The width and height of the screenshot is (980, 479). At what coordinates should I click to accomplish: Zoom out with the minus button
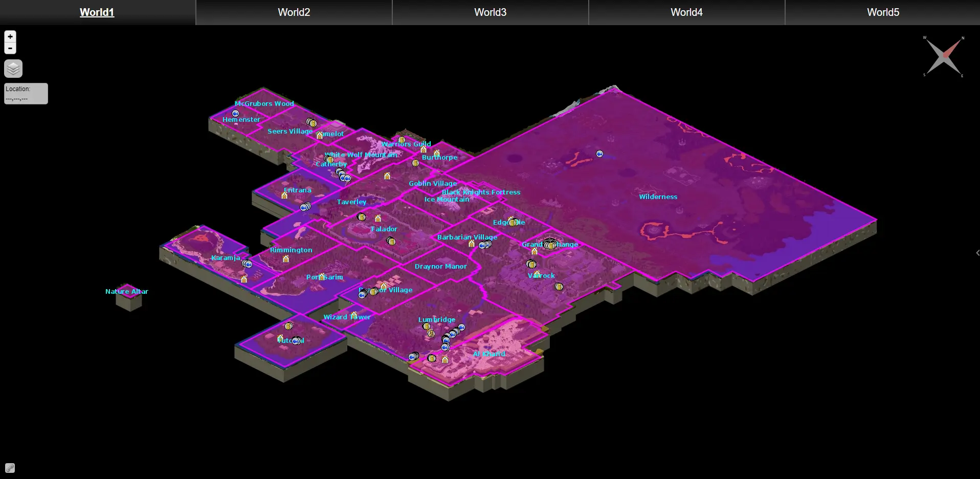[10, 48]
